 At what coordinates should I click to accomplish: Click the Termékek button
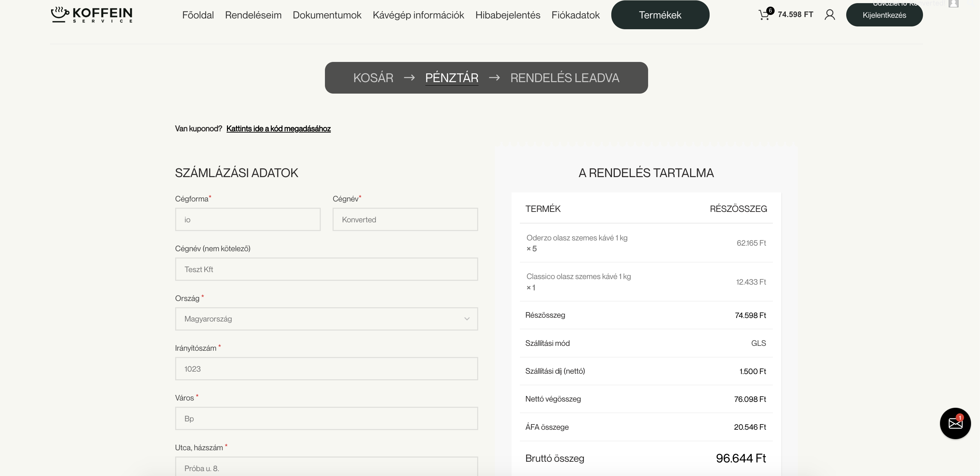pos(660,15)
